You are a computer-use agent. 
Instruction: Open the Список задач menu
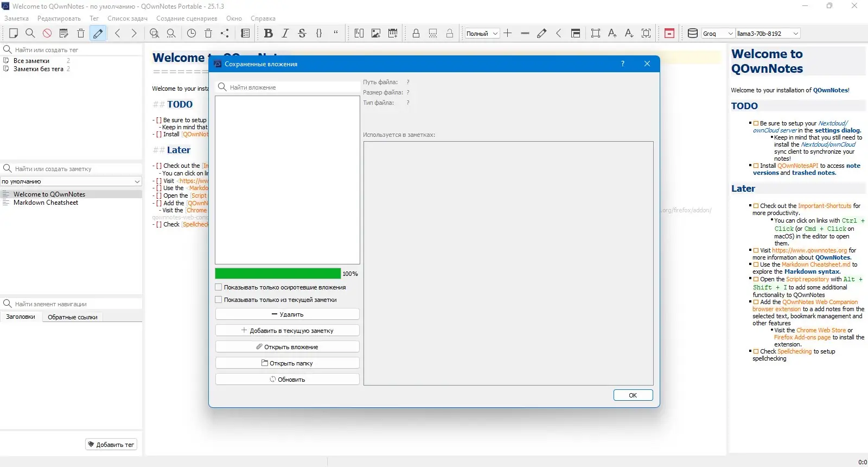click(x=127, y=18)
